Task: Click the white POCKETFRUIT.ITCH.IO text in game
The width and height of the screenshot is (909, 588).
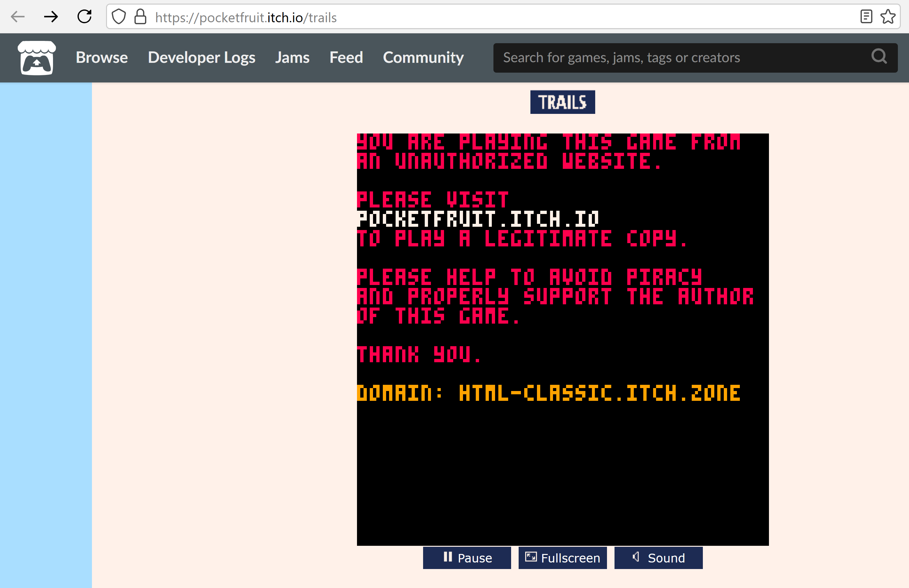Action: (x=478, y=219)
